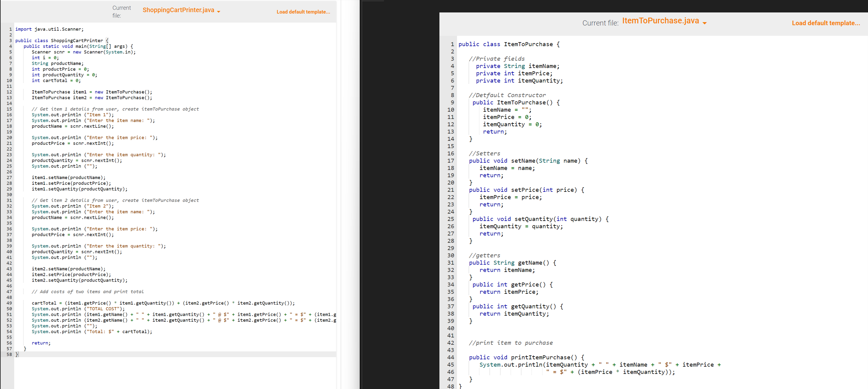Click the item1 object creation line

92,92
